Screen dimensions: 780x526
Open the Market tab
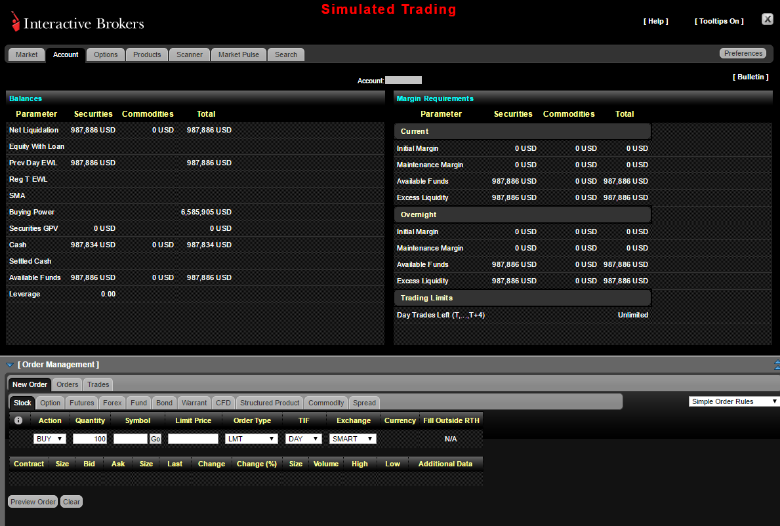point(26,55)
